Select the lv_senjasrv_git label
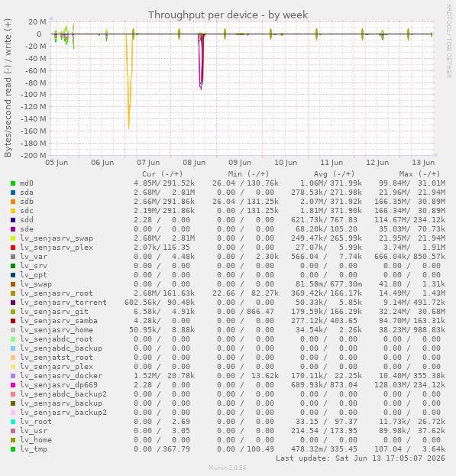The image size is (456, 476). (54, 312)
